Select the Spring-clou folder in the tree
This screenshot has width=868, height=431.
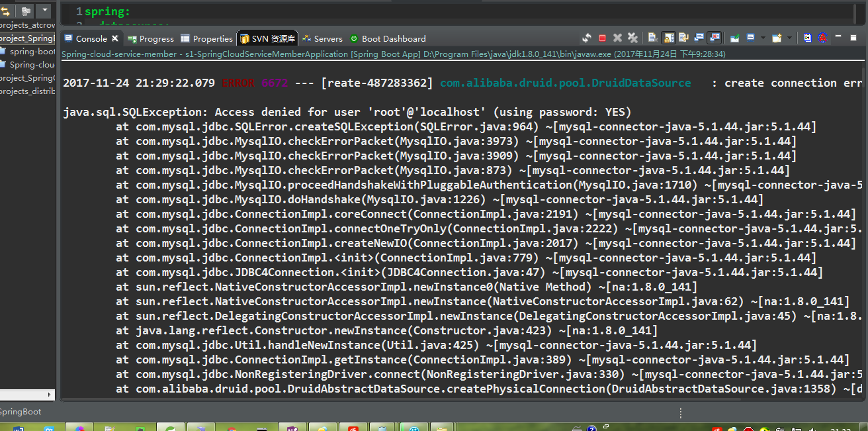28,64
